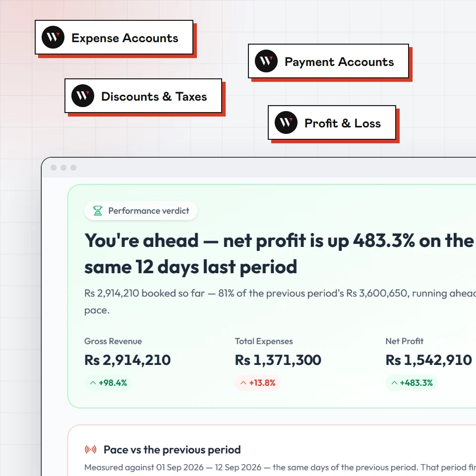Image resolution: width=476 pixels, height=476 pixels.
Task: Open the Expense Accounts card
Action: point(114,37)
